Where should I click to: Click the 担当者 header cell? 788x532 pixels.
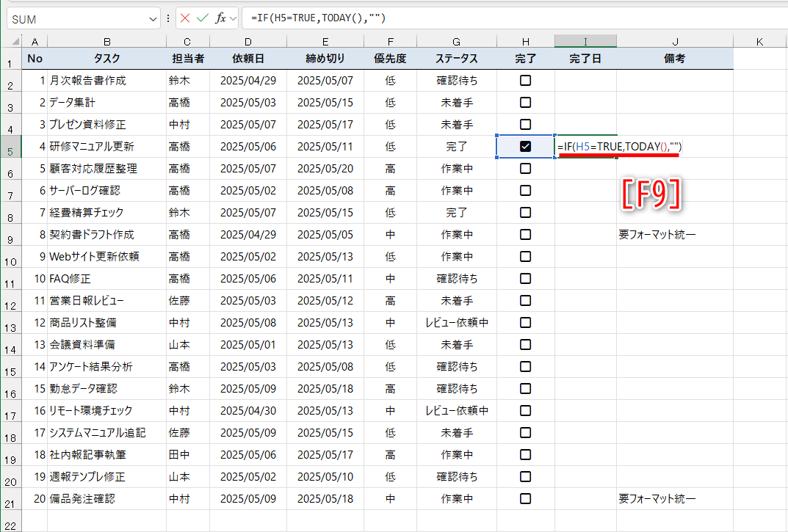tap(188, 58)
